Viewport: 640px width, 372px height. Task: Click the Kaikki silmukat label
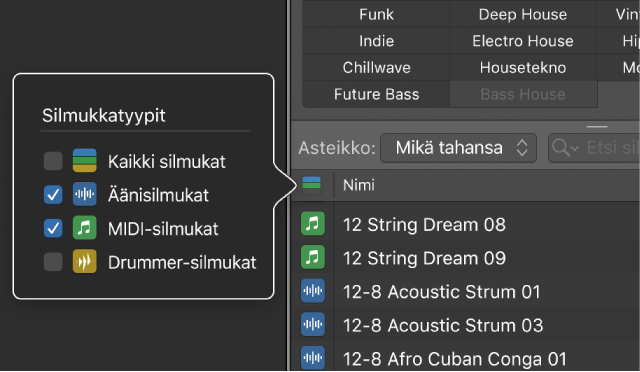(x=167, y=162)
